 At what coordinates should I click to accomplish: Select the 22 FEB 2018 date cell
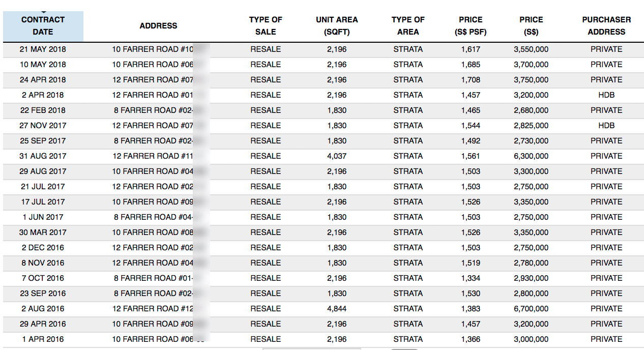click(43, 110)
